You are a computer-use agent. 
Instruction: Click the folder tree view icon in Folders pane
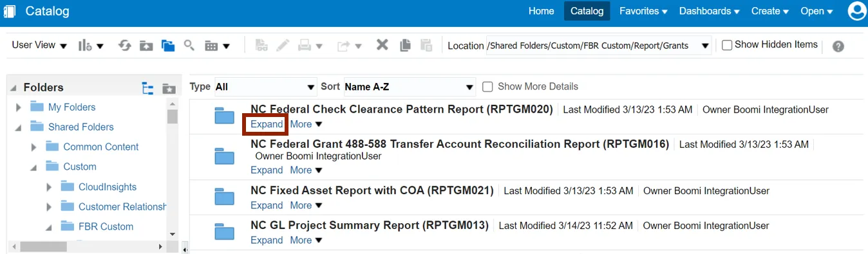(148, 88)
